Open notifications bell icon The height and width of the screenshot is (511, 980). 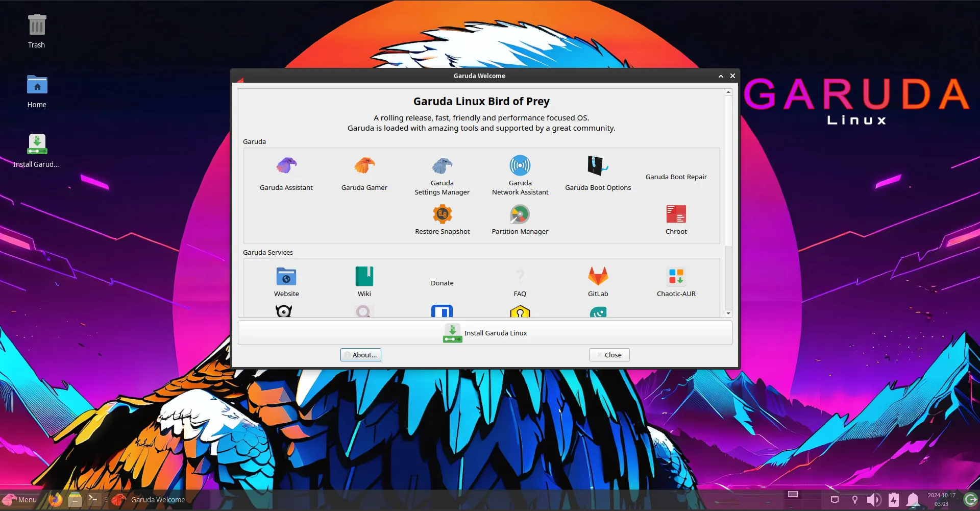[913, 500]
